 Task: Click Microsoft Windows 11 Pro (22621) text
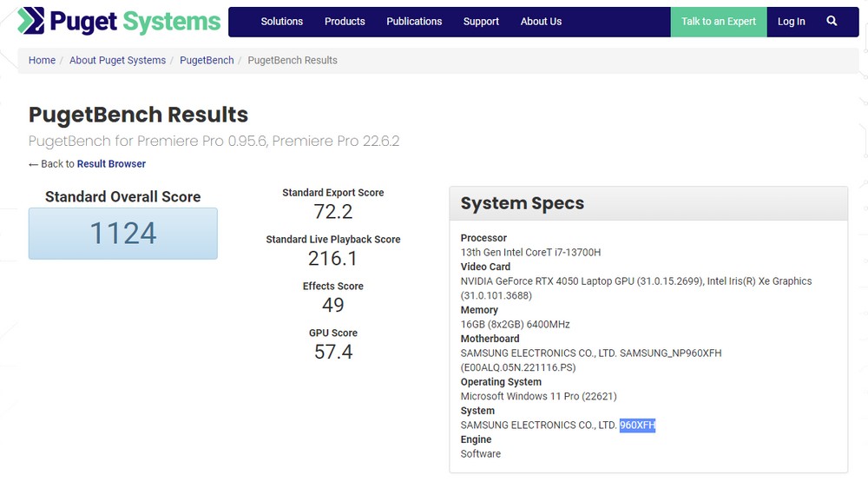pyautogui.click(x=539, y=397)
